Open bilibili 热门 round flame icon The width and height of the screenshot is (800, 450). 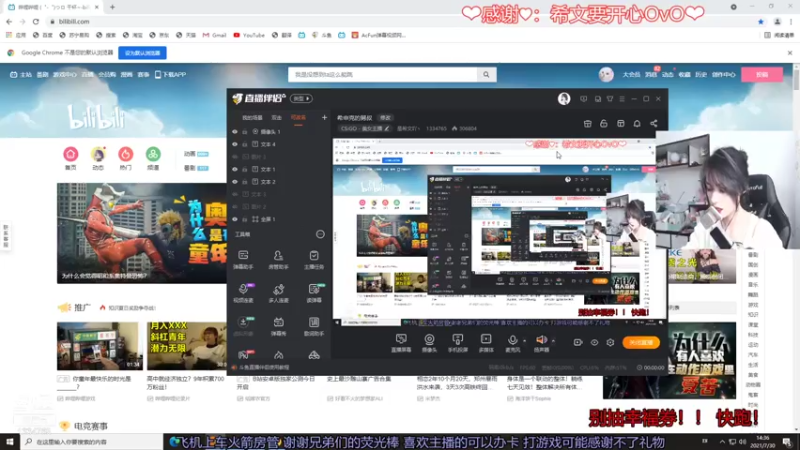click(x=126, y=154)
